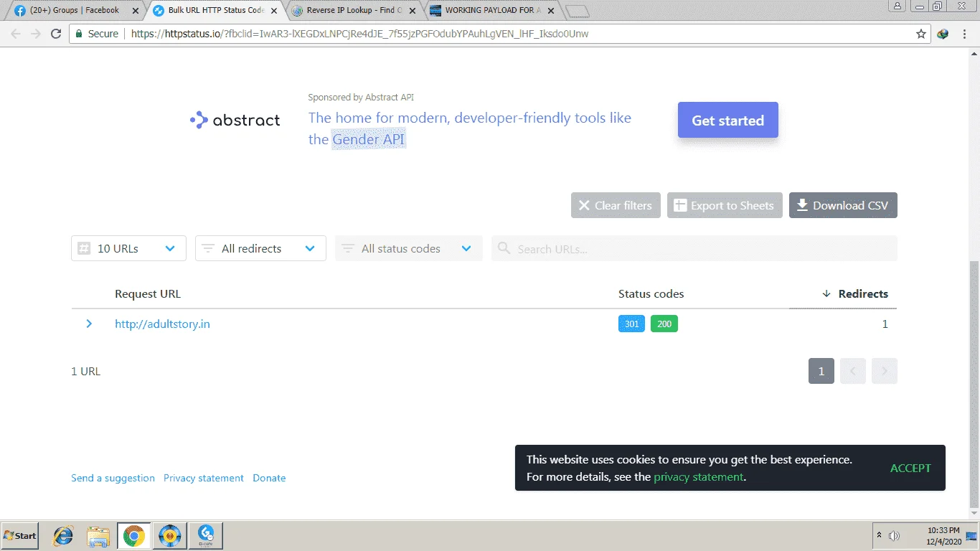Download the results as CSV
This screenshot has height=551, width=980.
pyautogui.click(x=843, y=205)
